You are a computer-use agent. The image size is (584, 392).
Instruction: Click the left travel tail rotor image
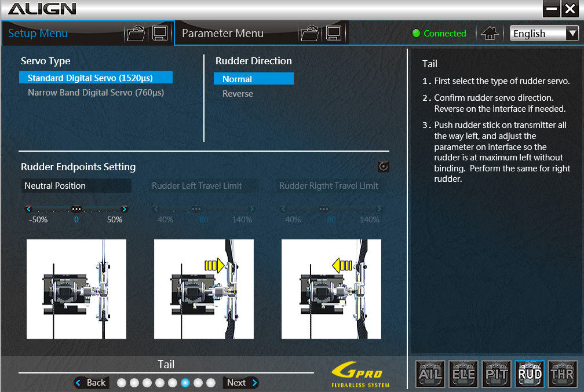pos(204,289)
